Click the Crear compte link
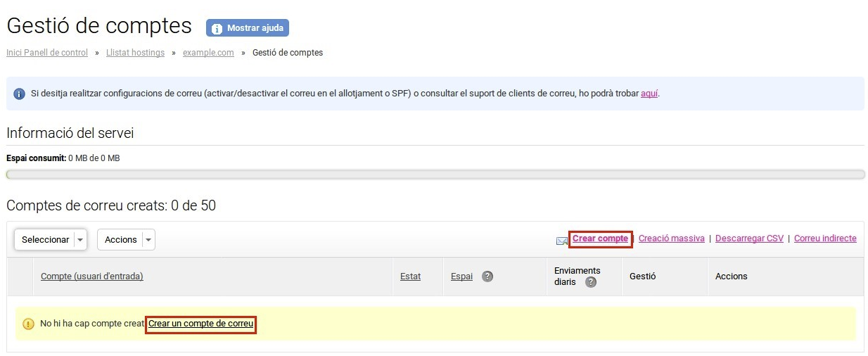This screenshot has height=356, width=868. pos(600,239)
